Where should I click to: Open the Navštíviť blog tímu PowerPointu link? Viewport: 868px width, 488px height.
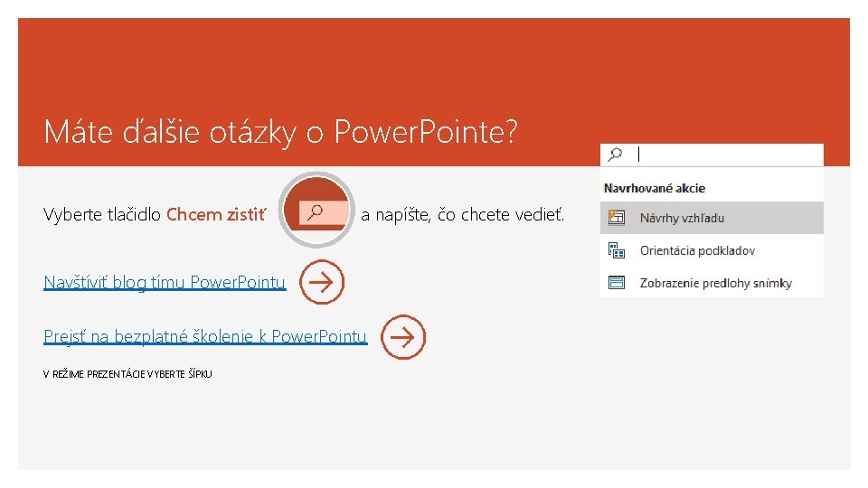pos(165,282)
